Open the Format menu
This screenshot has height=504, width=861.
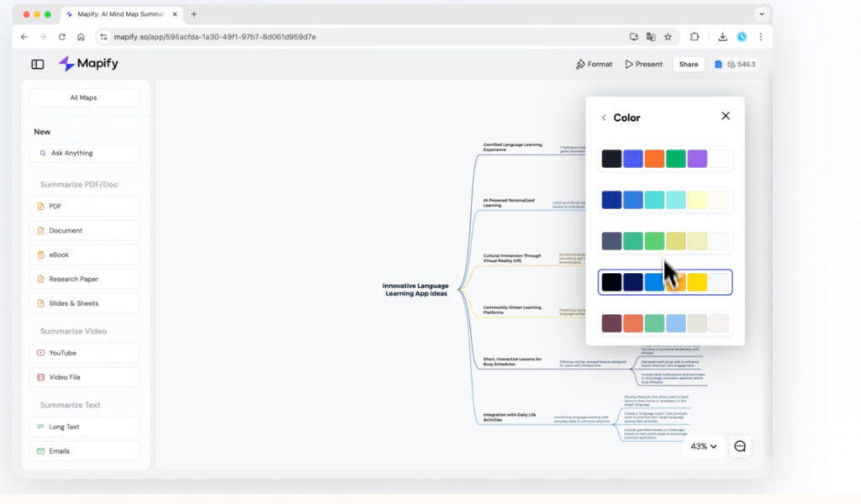point(594,64)
